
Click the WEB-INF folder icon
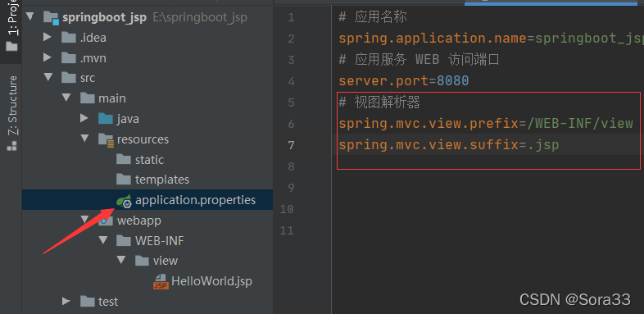(123, 240)
